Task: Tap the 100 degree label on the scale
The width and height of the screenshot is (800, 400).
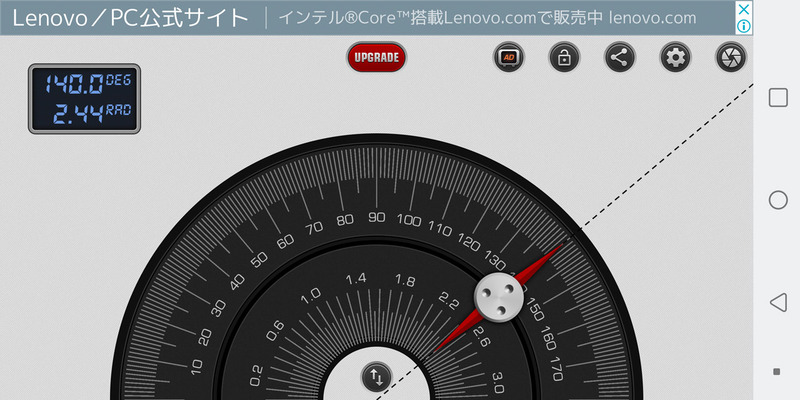Action: click(x=409, y=220)
